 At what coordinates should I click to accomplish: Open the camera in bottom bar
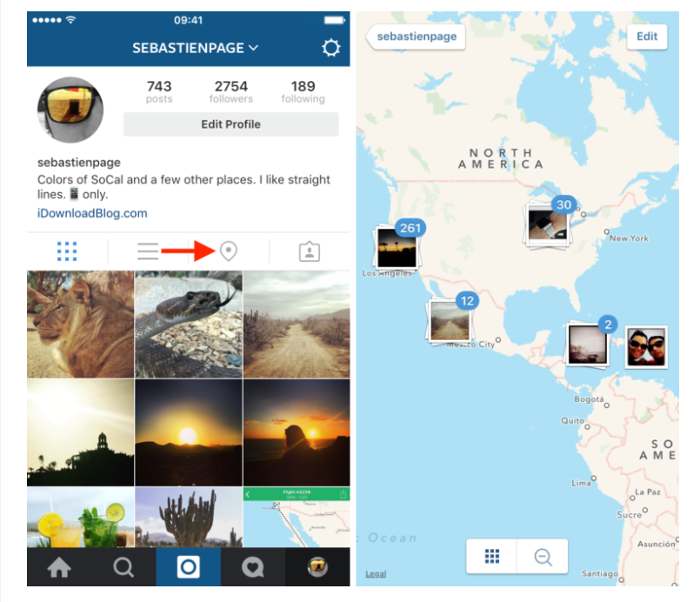point(189,566)
